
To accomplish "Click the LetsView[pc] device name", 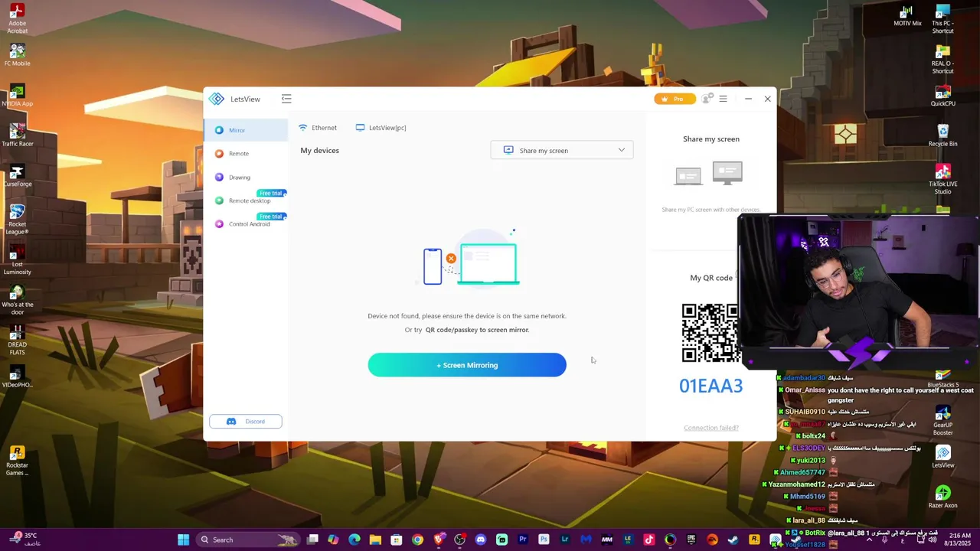I will point(381,128).
